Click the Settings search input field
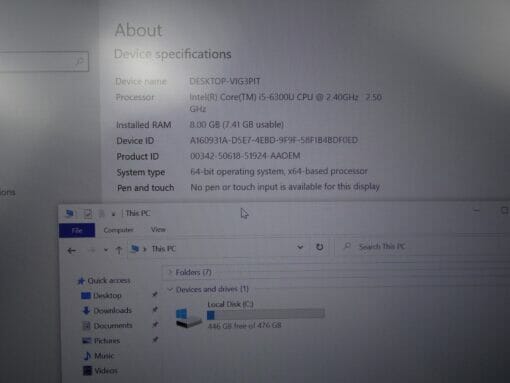 coord(44,62)
